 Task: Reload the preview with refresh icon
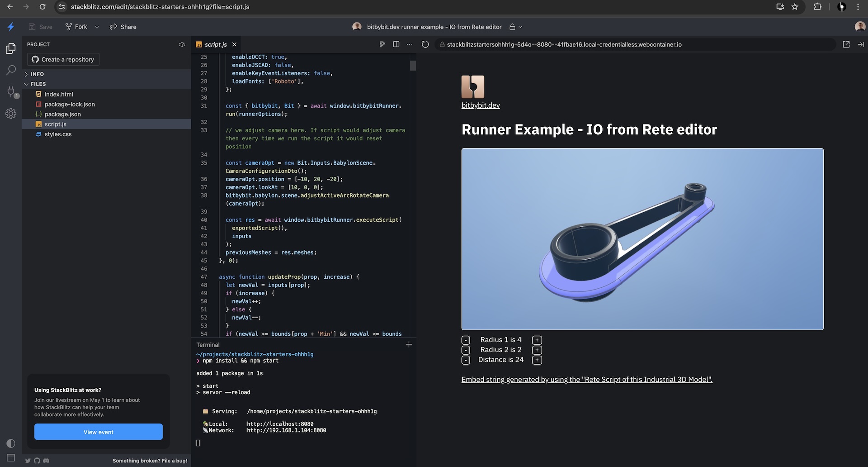pos(425,44)
